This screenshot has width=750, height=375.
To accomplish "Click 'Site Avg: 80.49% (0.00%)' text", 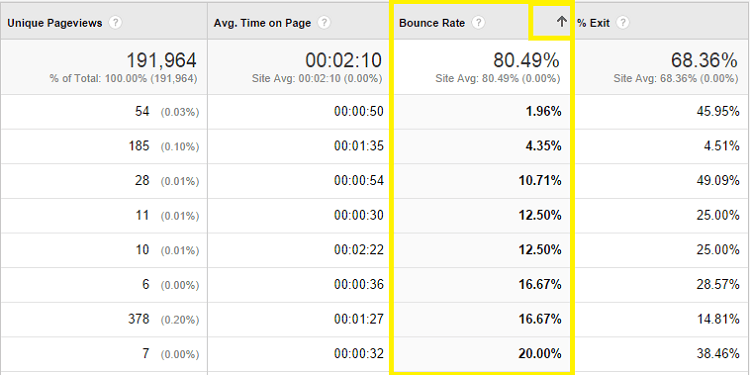I will 498,78.
